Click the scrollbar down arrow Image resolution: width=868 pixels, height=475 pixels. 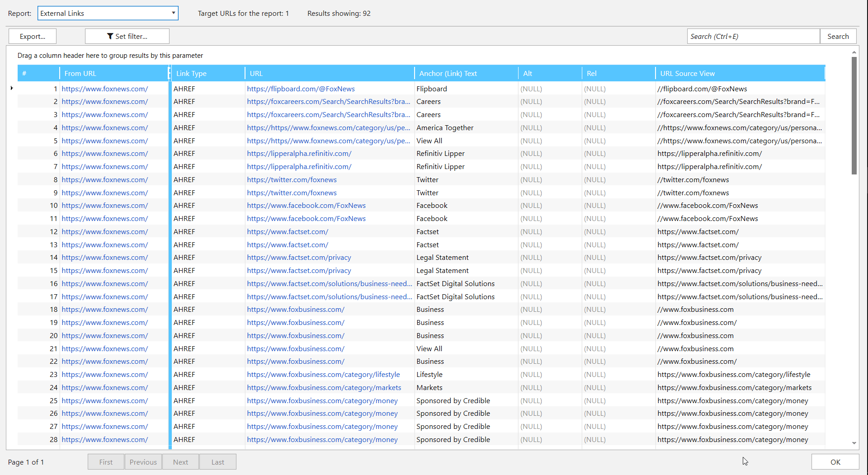pyautogui.click(x=854, y=443)
